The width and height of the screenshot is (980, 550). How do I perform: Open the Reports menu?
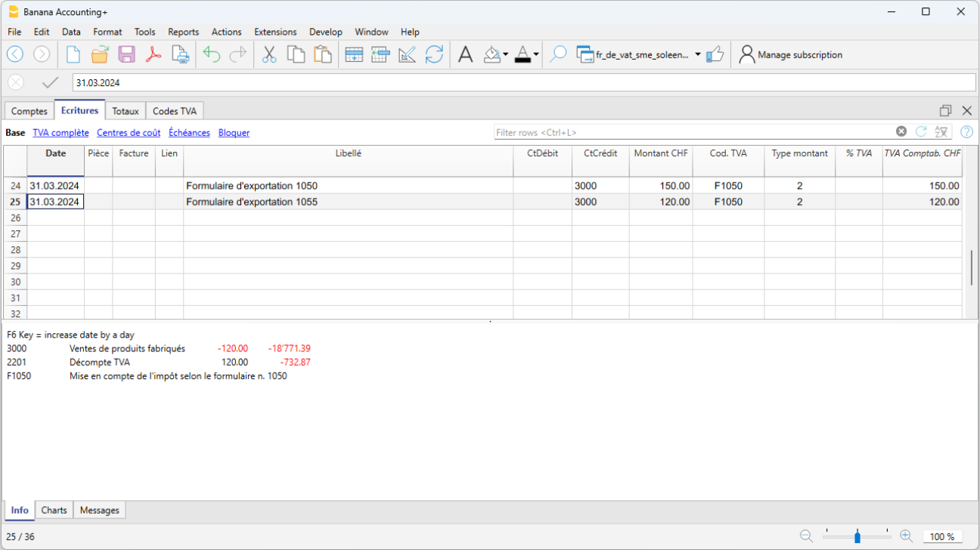183,32
